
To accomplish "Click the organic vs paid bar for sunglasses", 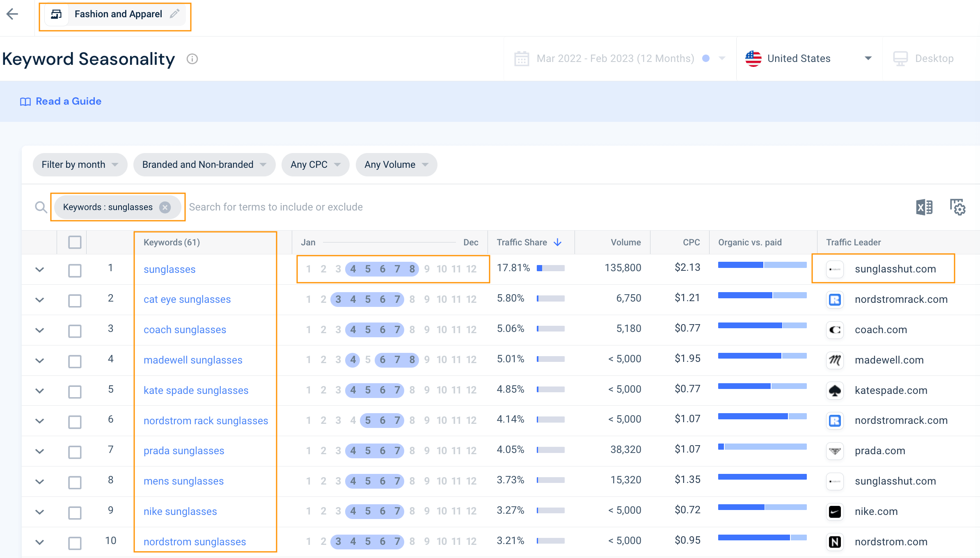I will [762, 265].
